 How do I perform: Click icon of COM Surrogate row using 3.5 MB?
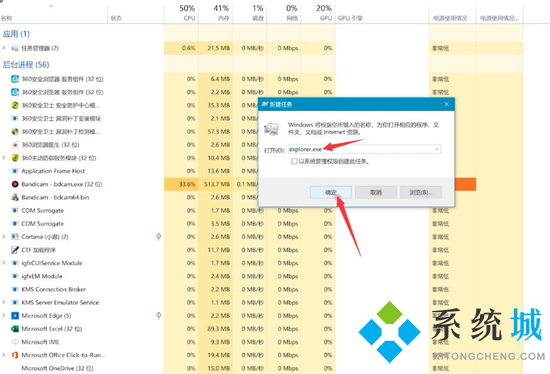point(15,223)
